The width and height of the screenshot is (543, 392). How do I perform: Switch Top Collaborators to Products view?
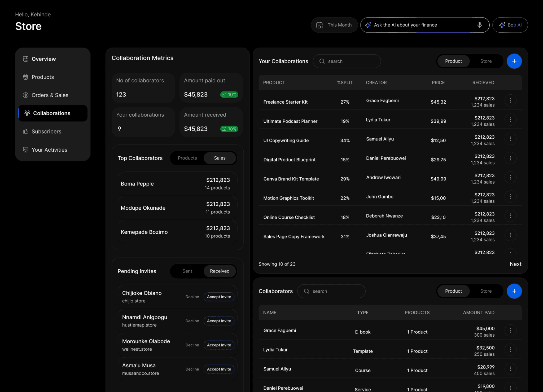187,158
